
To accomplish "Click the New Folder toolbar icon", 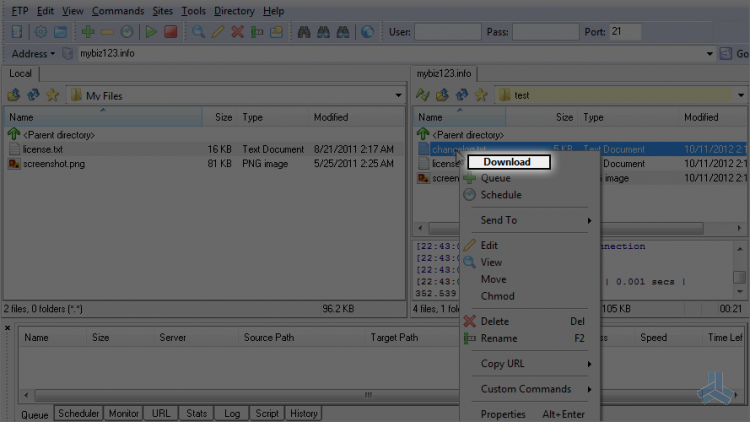I will (276, 32).
